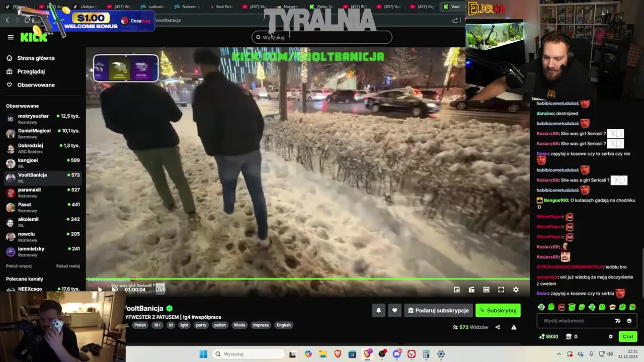Switch to Patiro browser tab
Viewport: 644px width, 362px height.
[x=321, y=7]
